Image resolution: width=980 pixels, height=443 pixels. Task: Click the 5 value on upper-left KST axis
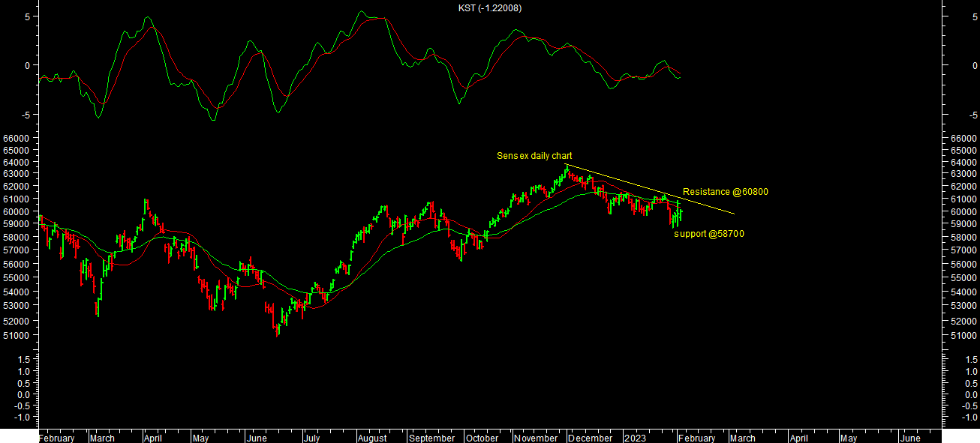click(x=26, y=16)
